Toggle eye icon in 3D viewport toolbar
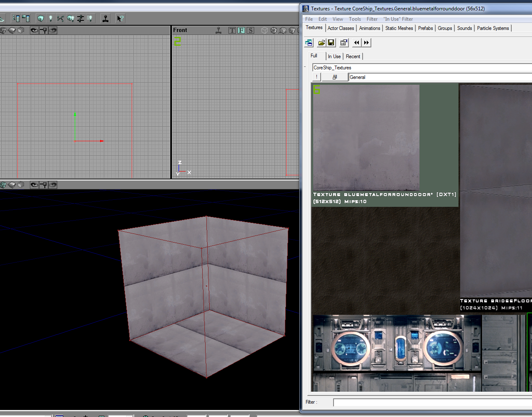The image size is (532, 417). 34,185
